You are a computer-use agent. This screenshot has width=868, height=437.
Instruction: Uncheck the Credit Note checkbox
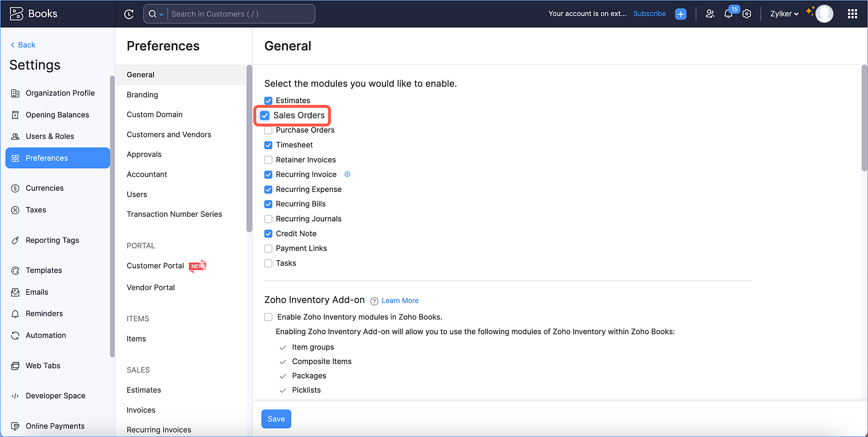pyautogui.click(x=268, y=234)
